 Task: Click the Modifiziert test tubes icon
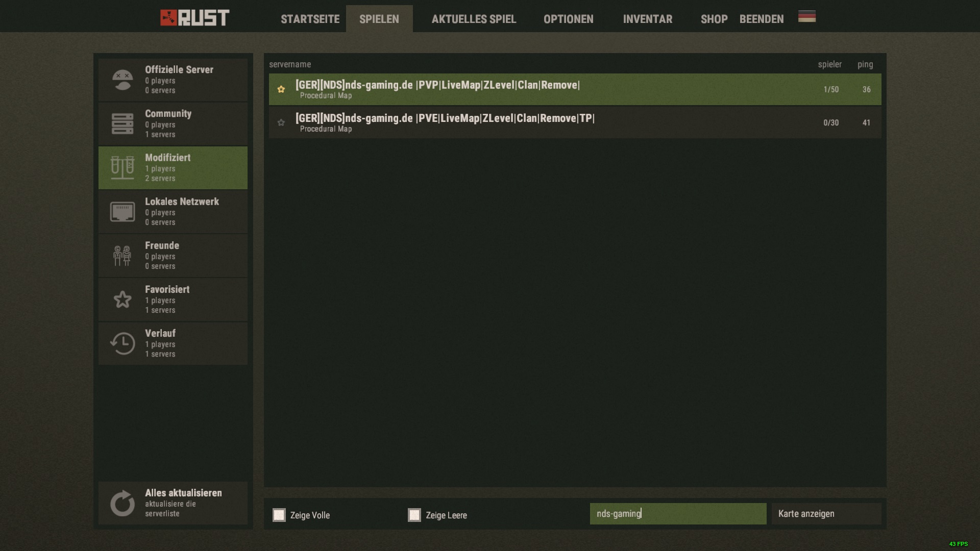click(x=122, y=168)
